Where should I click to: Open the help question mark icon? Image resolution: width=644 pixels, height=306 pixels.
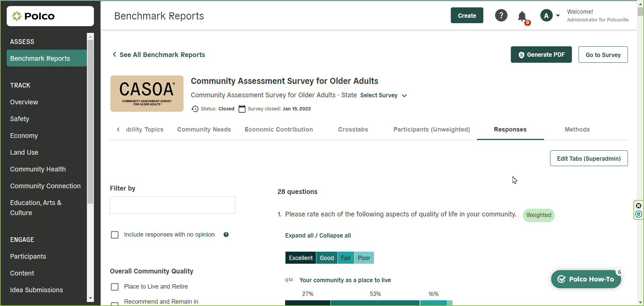501,15
